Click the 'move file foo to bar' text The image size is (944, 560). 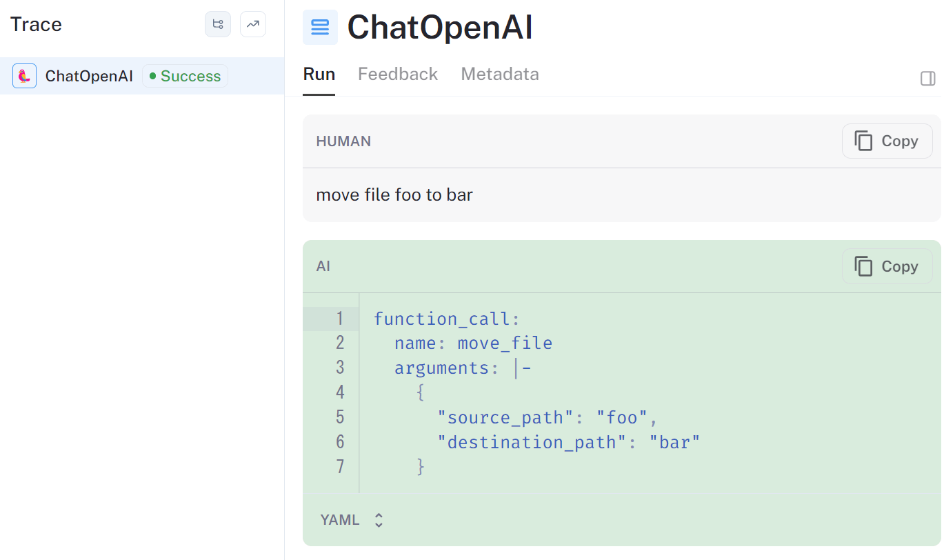394,195
